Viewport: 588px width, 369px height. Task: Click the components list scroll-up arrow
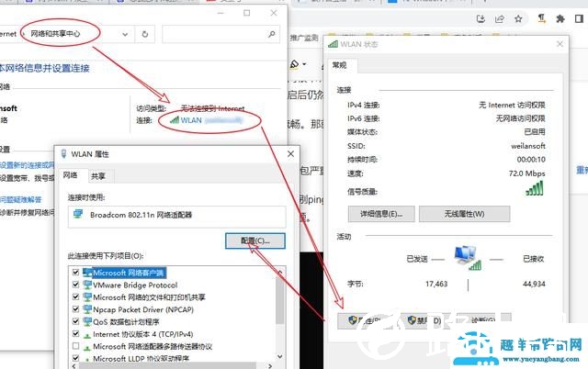(279, 271)
